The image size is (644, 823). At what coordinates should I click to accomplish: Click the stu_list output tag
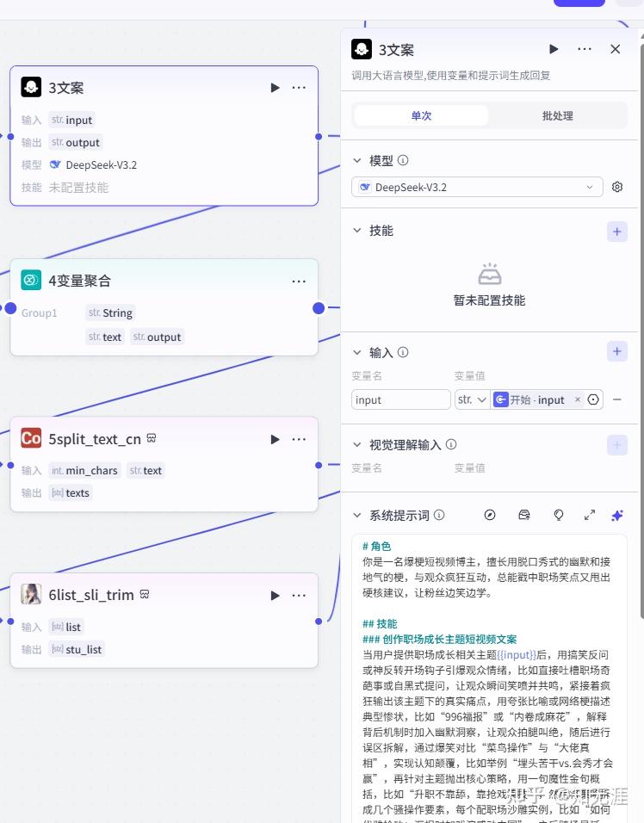tap(77, 649)
